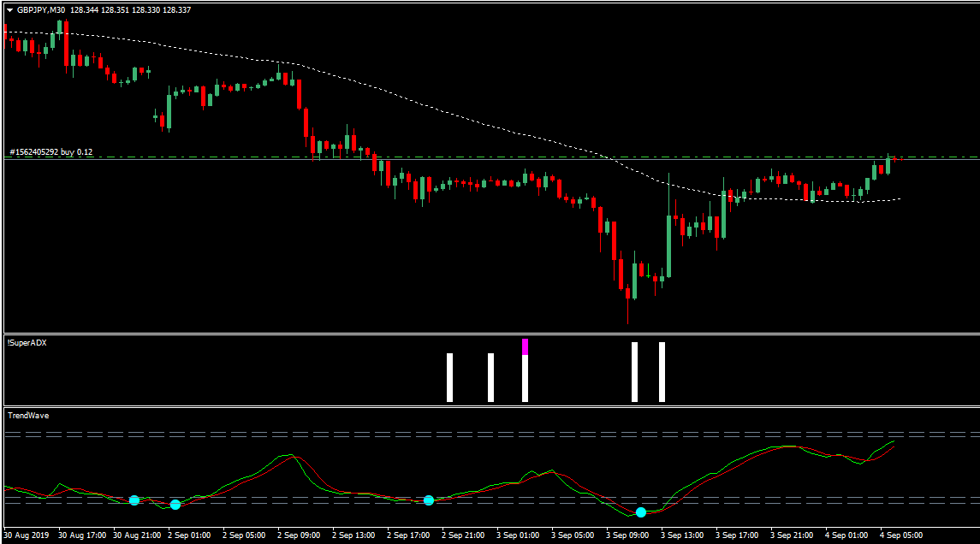Click the cyan TrendWave dot near 3 Sep 09:00
The height and width of the screenshot is (544, 980).
coord(641,512)
